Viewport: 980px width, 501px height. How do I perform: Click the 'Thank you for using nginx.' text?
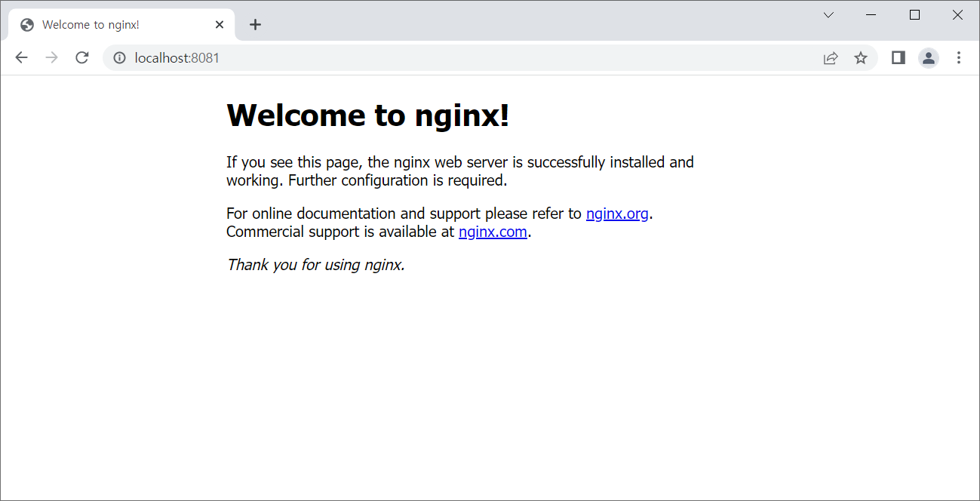coord(316,265)
